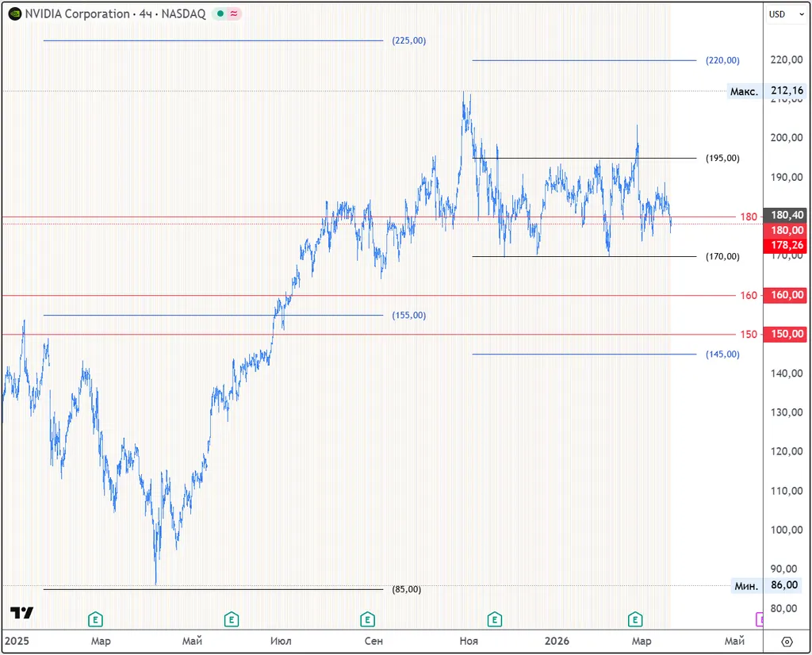Click the earnings marker near Ноя
The width and height of the screenshot is (812, 655).
pos(495,619)
